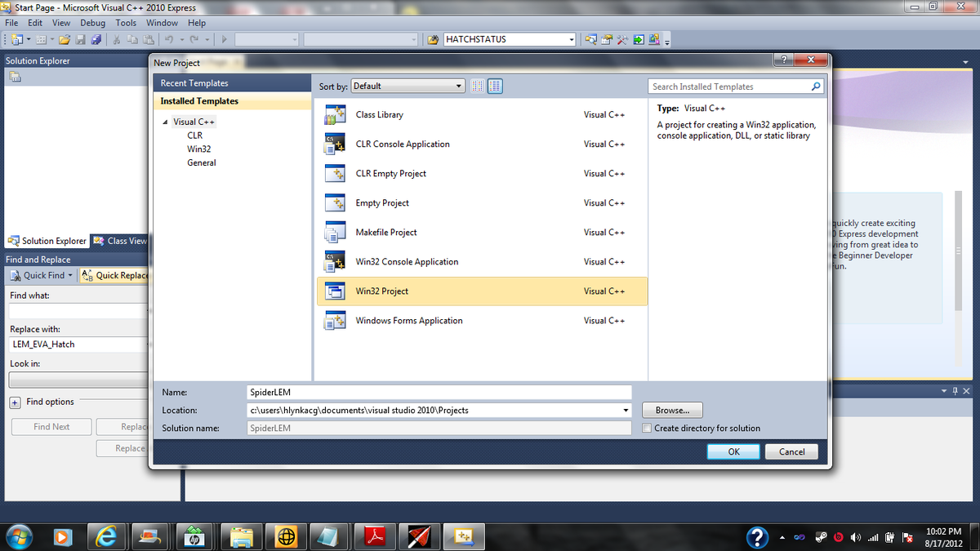The image size is (980, 551).
Task: Click the Makefile Project template icon
Action: (x=335, y=233)
